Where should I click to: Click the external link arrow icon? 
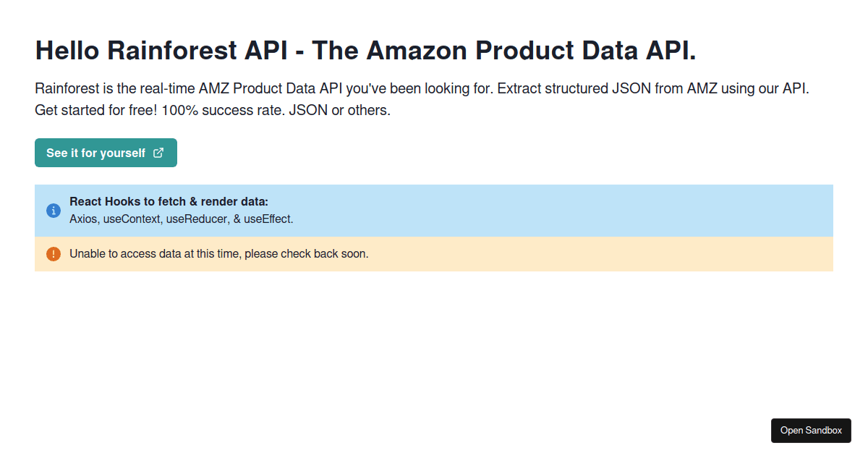158,153
